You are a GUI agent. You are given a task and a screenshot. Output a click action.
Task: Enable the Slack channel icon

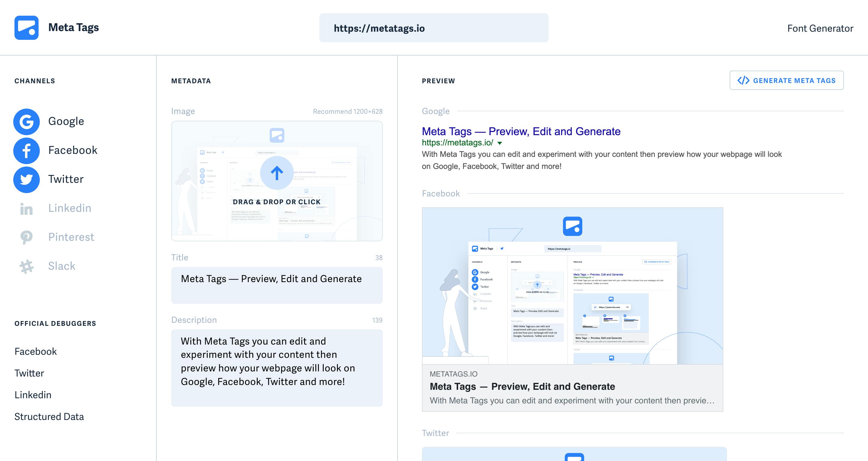(26, 266)
